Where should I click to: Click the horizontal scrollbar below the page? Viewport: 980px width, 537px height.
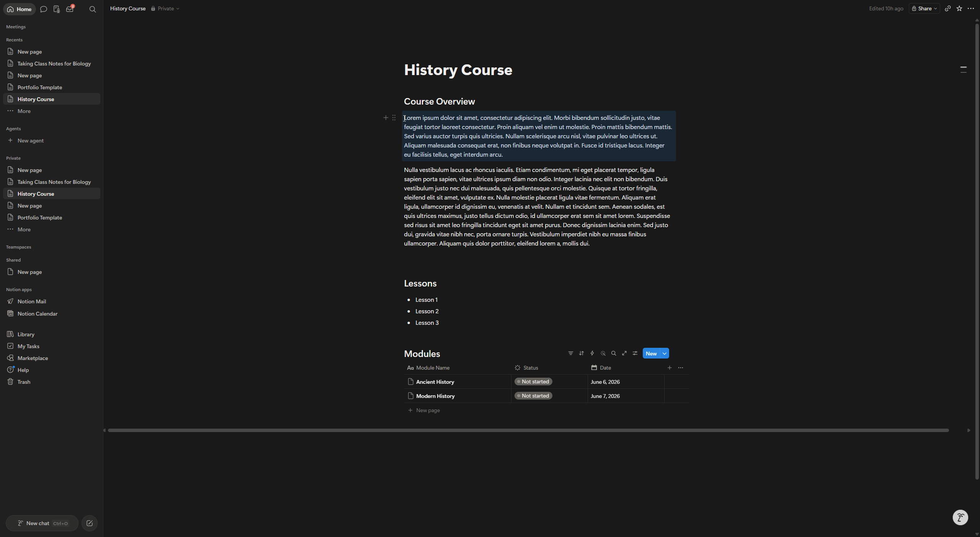coord(528,430)
